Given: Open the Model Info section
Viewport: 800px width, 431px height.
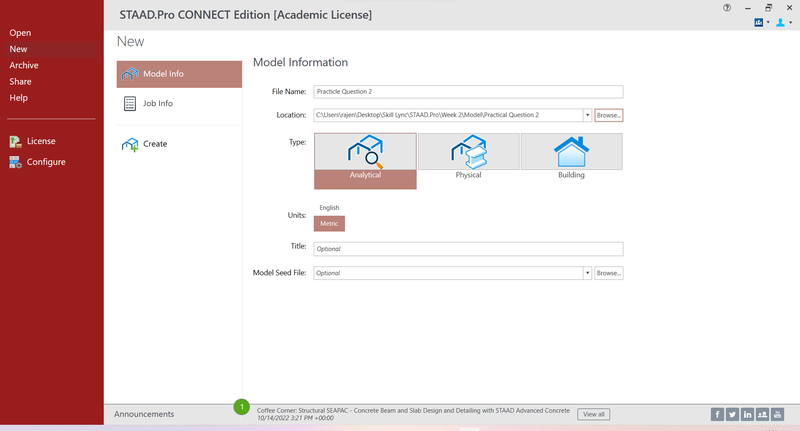Looking at the screenshot, I should (x=179, y=74).
